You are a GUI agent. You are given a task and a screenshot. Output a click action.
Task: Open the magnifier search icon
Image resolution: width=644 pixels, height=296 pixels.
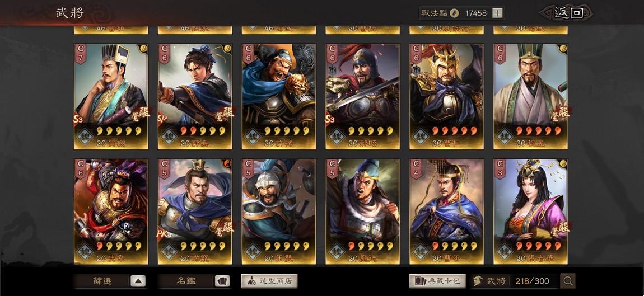click(x=568, y=281)
